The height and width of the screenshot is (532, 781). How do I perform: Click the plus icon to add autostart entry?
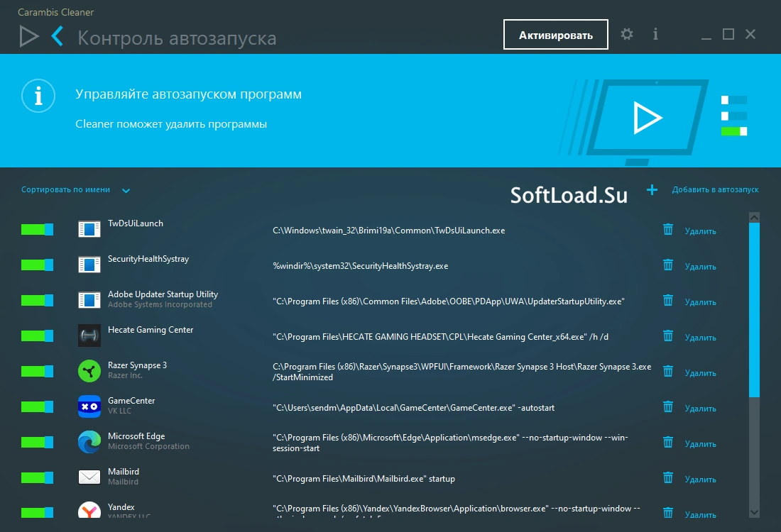(x=652, y=189)
